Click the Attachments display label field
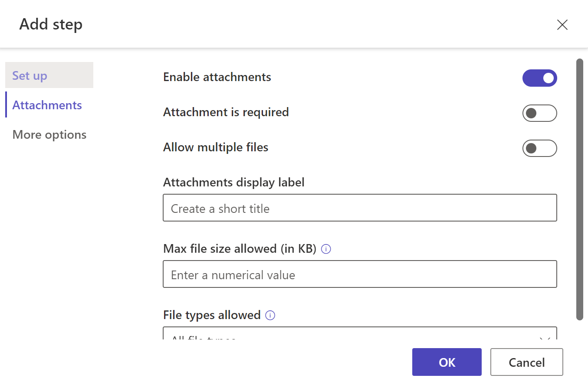 [360, 208]
